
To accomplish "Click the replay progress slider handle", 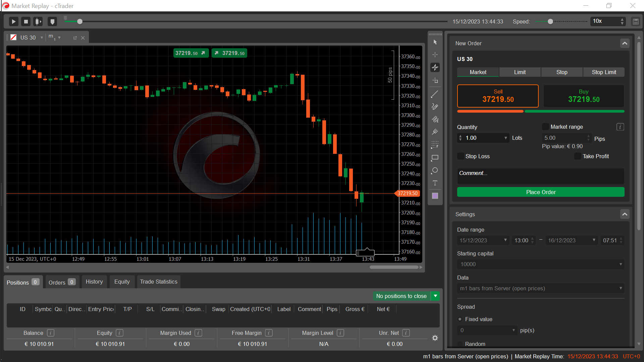I will click(80, 21).
